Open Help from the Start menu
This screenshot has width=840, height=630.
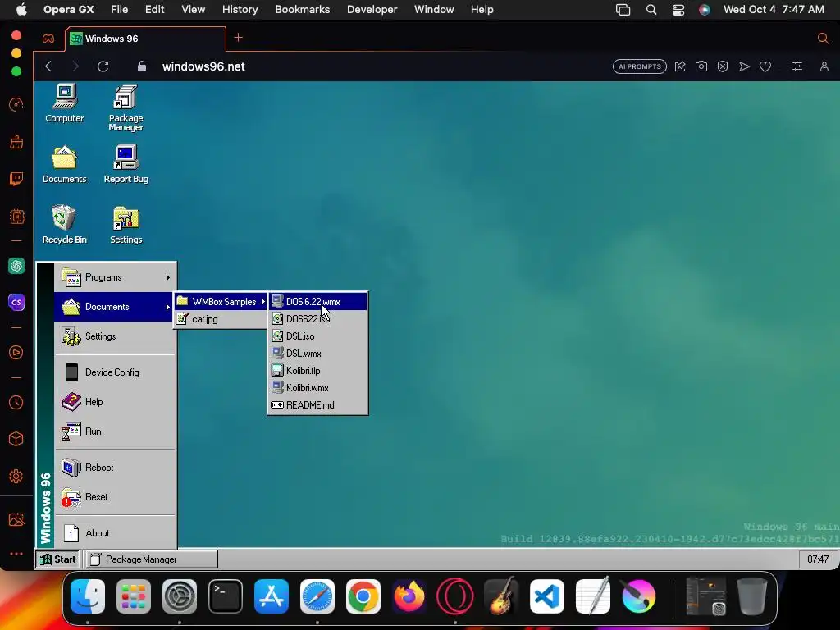click(x=115, y=402)
